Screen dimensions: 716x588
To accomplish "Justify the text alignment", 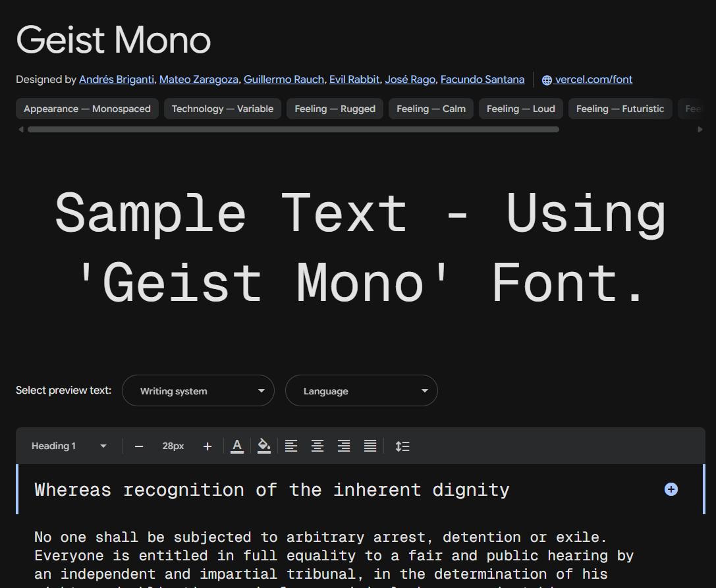I will [370, 446].
